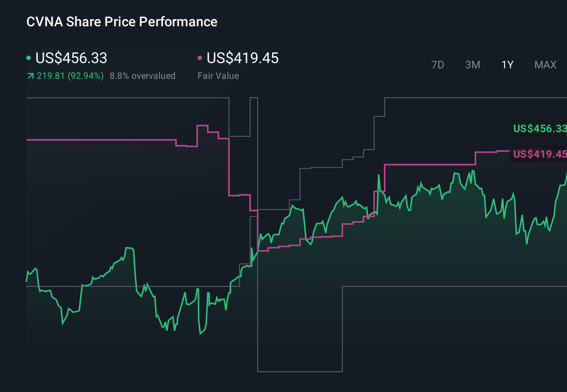Viewport: 567px width, 392px height.
Task: Open the 1Y period view
Action: [x=507, y=65]
